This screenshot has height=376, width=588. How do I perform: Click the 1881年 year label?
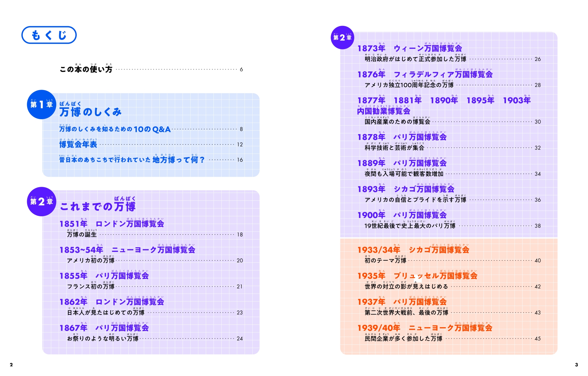coord(407,100)
